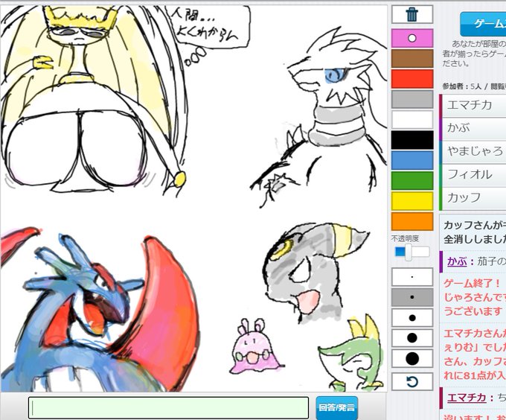Select the medium brush size dot

412,318
